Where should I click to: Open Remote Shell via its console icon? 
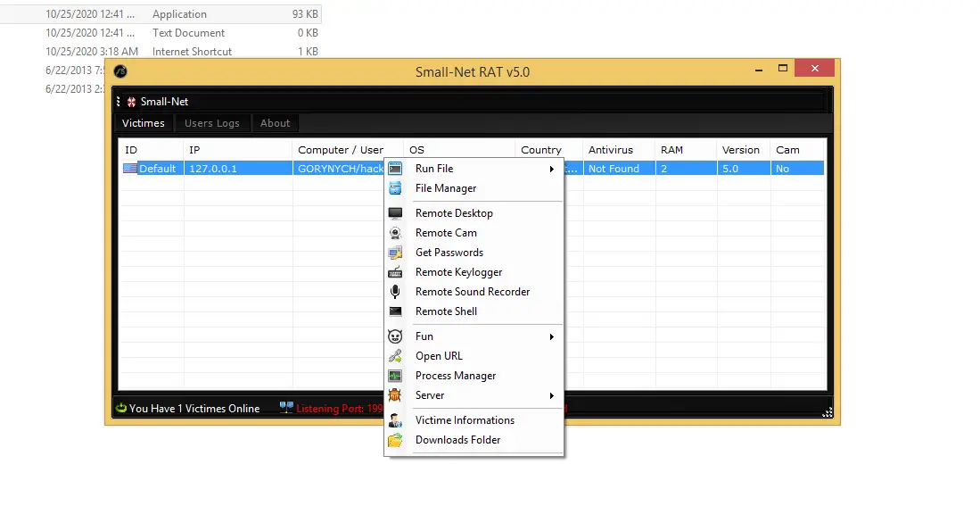click(x=395, y=311)
